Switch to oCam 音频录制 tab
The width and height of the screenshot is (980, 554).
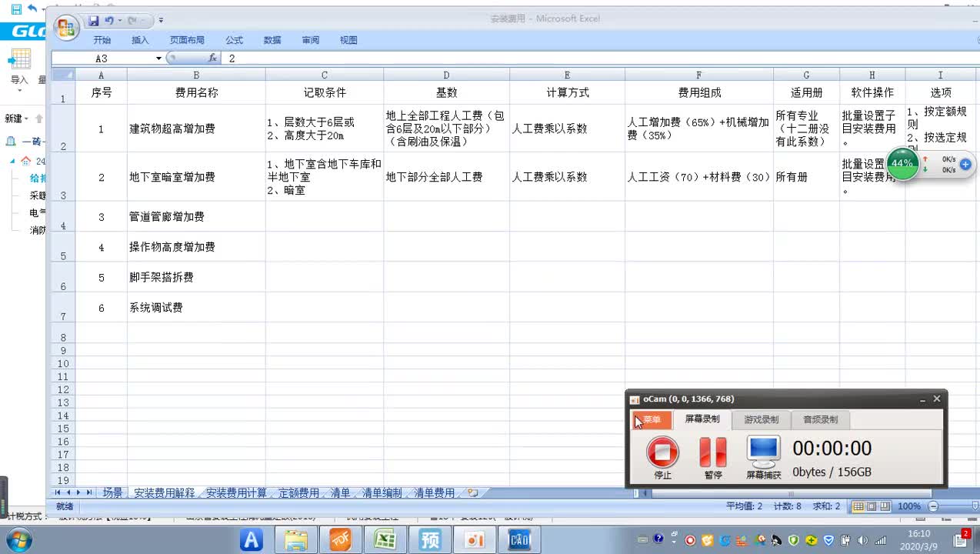pos(820,419)
